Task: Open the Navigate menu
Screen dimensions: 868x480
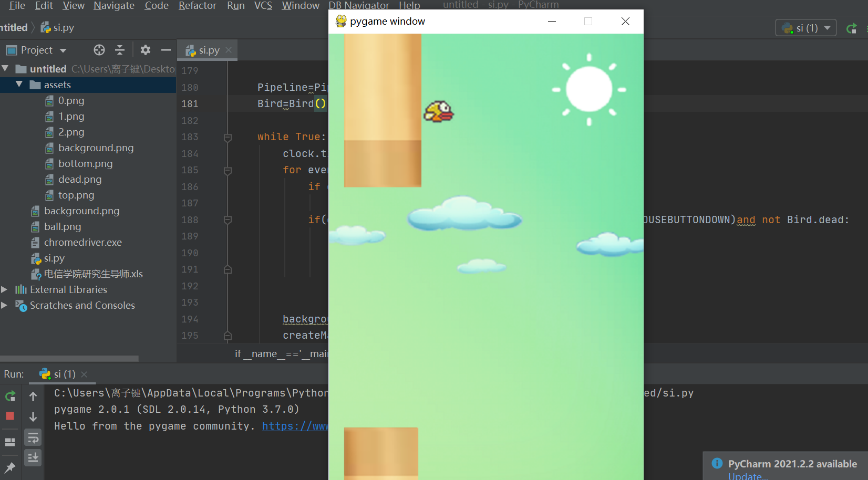Action: pos(114,5)
